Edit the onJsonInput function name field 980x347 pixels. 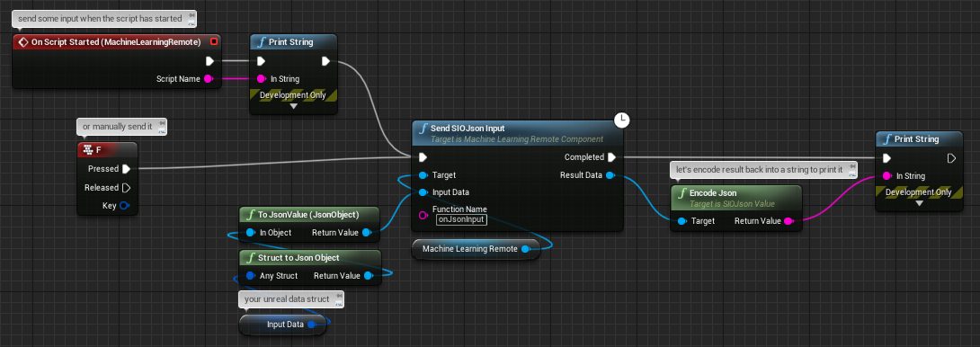click(x=461, y=219)
